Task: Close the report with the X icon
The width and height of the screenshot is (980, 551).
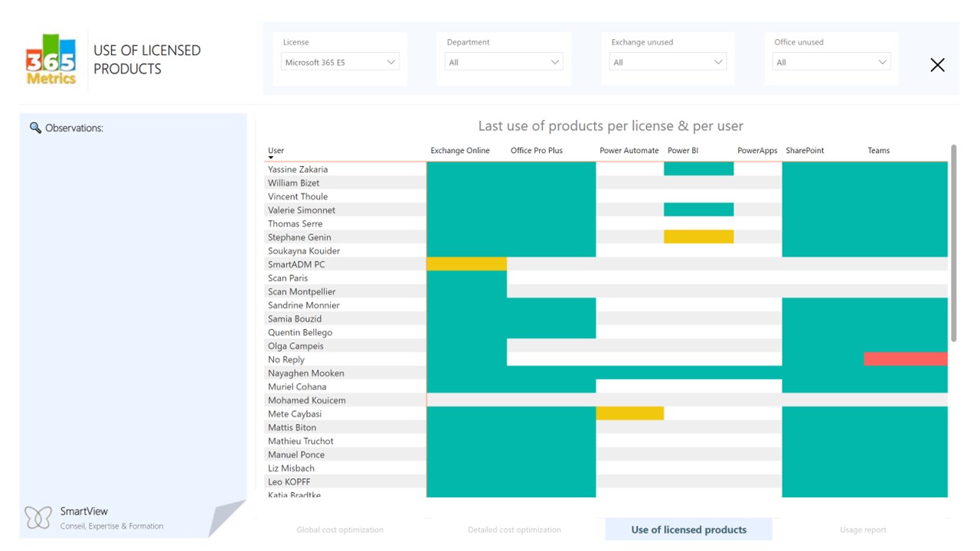Action: pyautogui.click(x=937, y=65)
